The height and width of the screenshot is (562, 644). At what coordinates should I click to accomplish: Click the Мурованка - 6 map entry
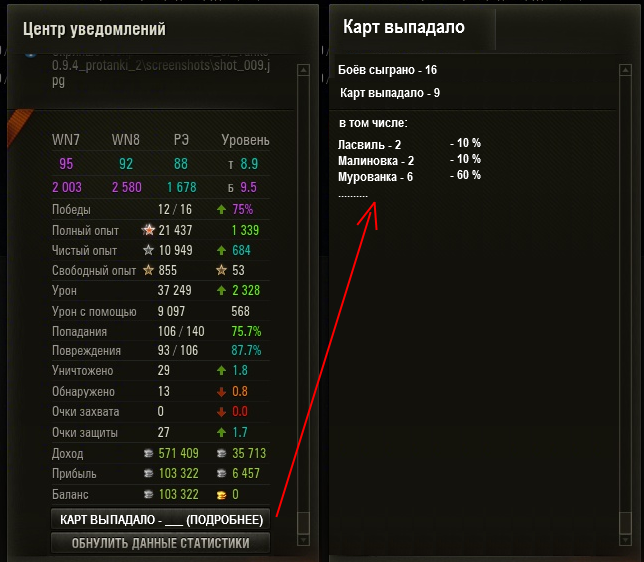(x=375, y=177)
